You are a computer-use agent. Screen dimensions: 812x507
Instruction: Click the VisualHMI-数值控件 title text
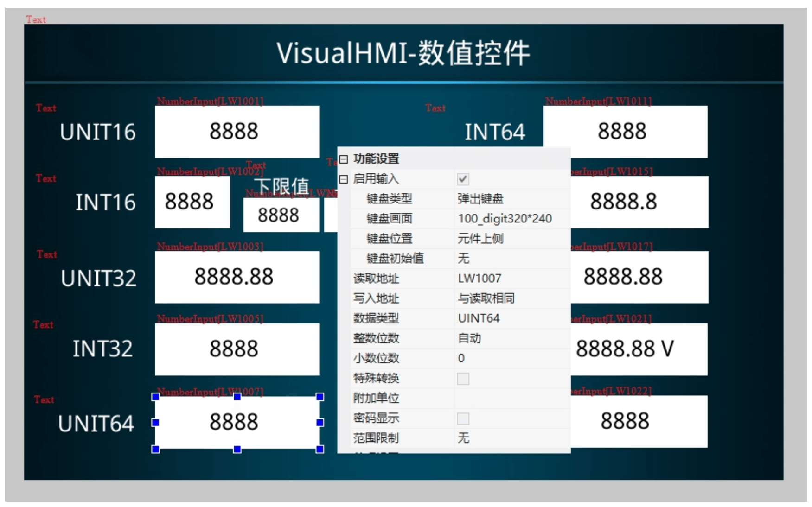(x=403, y=53)
